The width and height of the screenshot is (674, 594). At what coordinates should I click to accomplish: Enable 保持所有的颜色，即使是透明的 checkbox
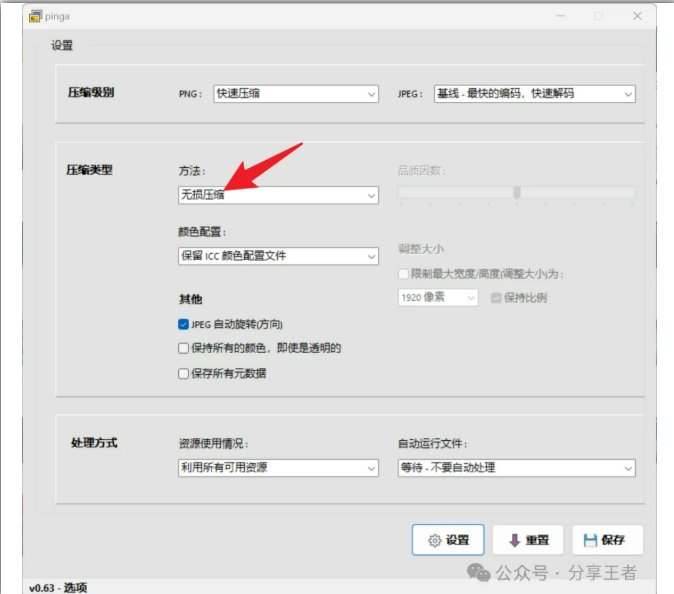[183, 348]
